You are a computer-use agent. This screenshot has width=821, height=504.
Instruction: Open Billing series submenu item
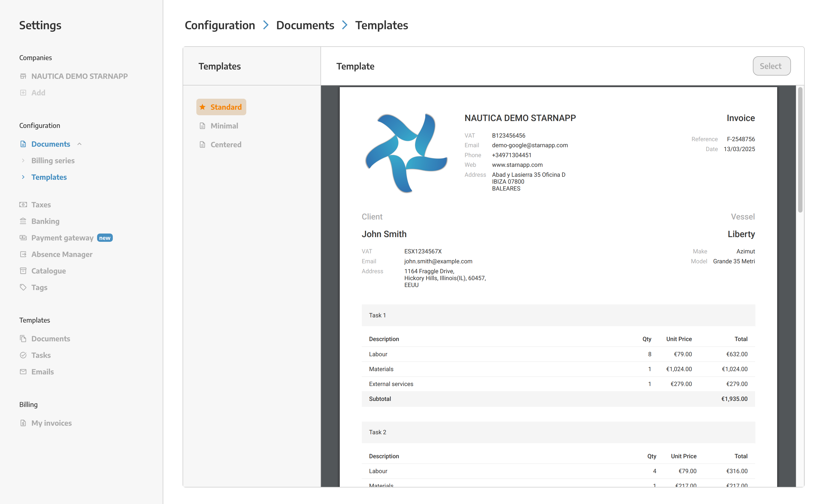coord(53,161)
